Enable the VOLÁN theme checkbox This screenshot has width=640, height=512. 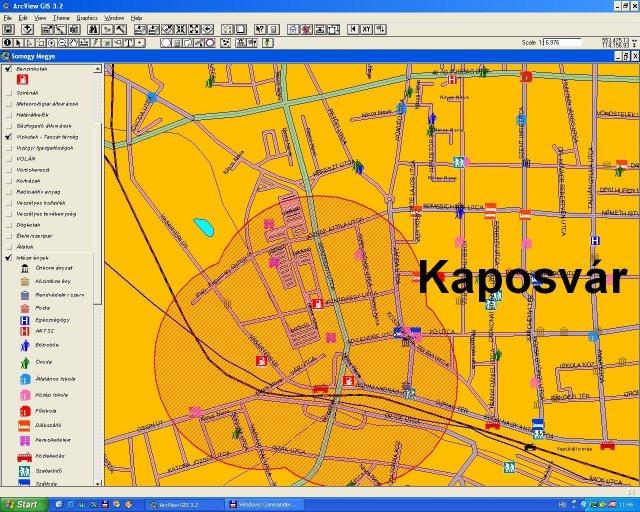pyautogui.click(x=9, y=158)
